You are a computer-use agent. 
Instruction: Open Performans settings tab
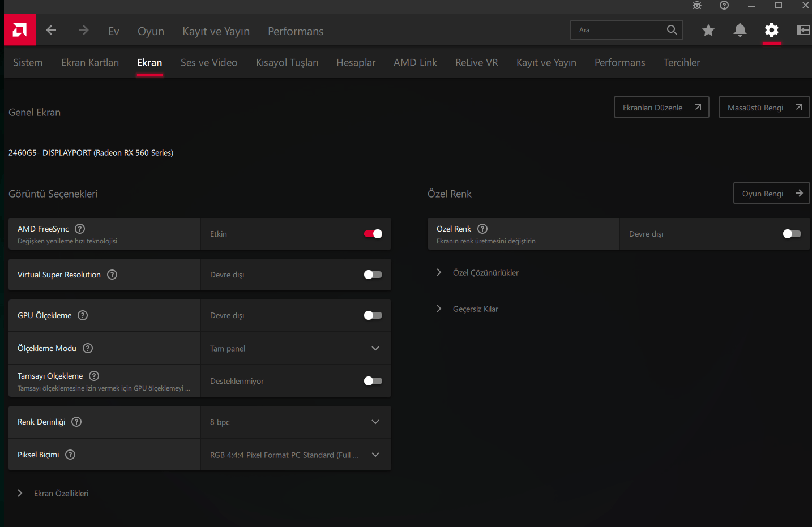620,62
